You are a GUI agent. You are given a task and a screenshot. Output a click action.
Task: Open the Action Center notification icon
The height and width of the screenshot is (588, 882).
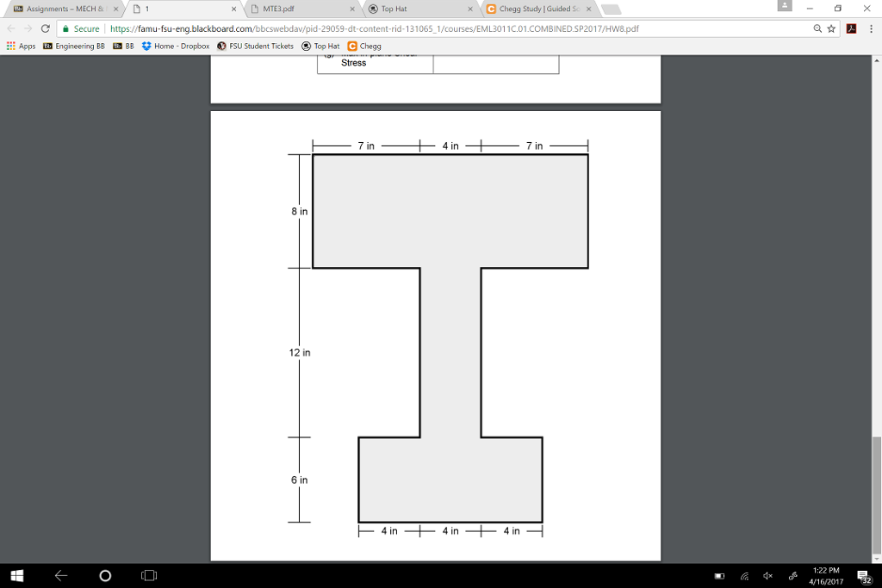(862, 575)
